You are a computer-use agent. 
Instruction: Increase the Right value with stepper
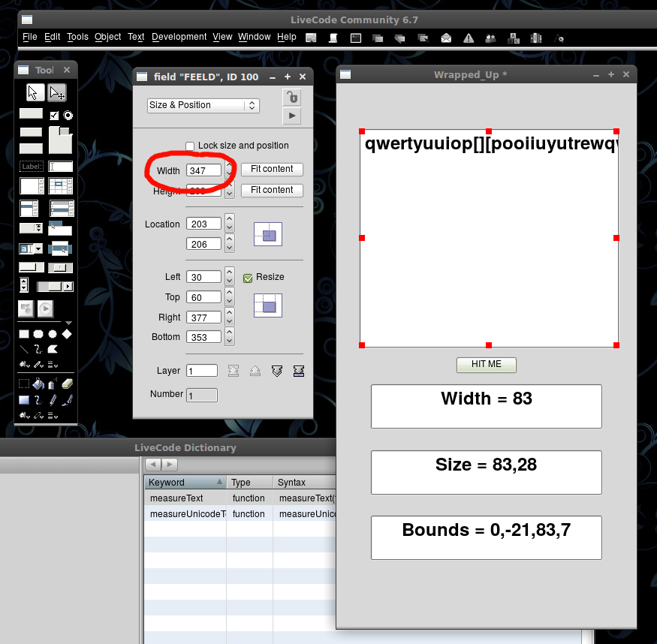[x=229, y=312]
